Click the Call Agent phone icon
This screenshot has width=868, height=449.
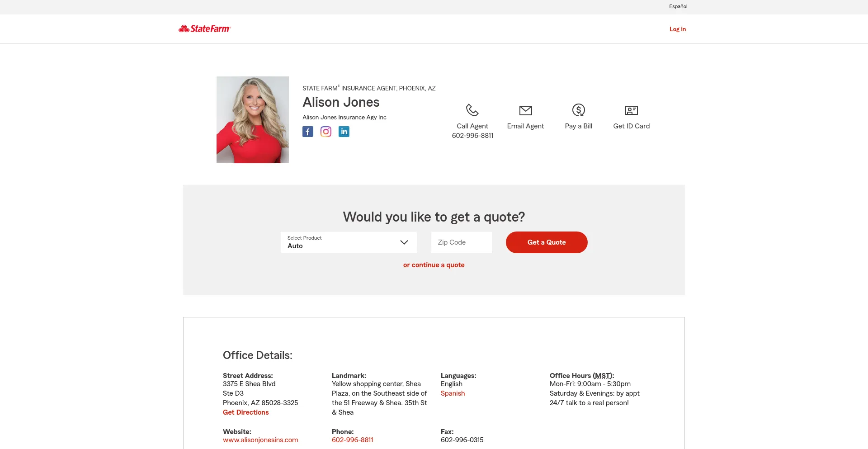point(472,110)
